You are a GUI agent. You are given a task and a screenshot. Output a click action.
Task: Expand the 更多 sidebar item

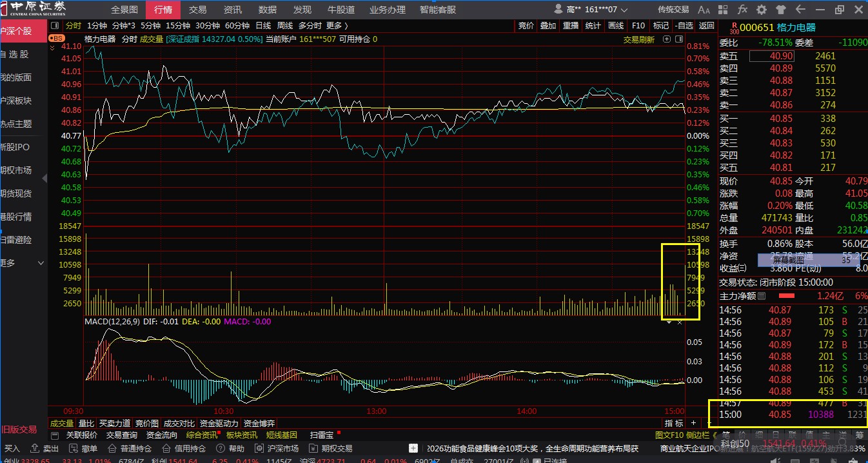24,263
